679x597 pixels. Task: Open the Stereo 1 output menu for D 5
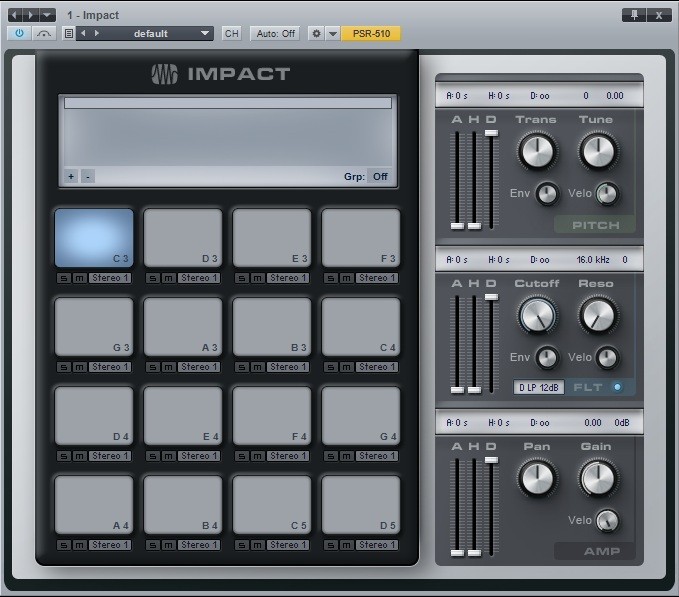(377, 545)
